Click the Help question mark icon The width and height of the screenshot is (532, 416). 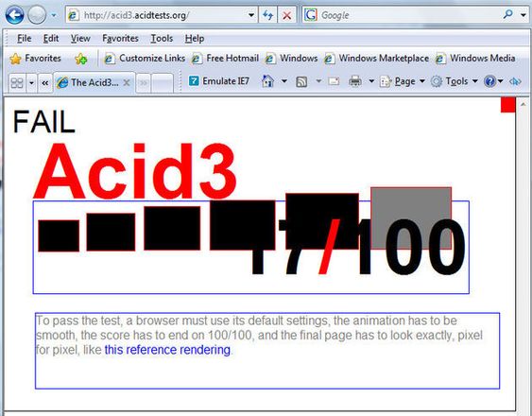tap(489, 81)
